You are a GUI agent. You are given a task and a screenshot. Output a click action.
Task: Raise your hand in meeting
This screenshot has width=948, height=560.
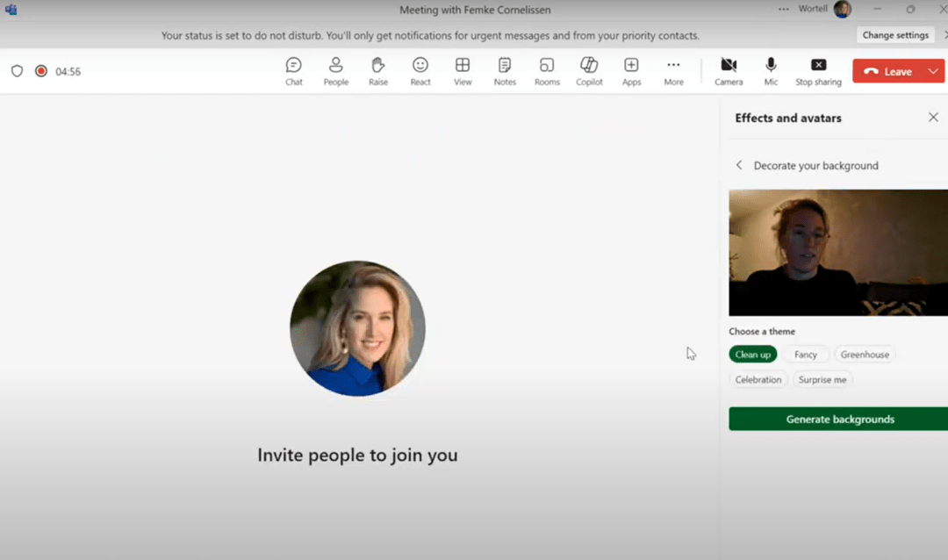(x=378, y=71)
